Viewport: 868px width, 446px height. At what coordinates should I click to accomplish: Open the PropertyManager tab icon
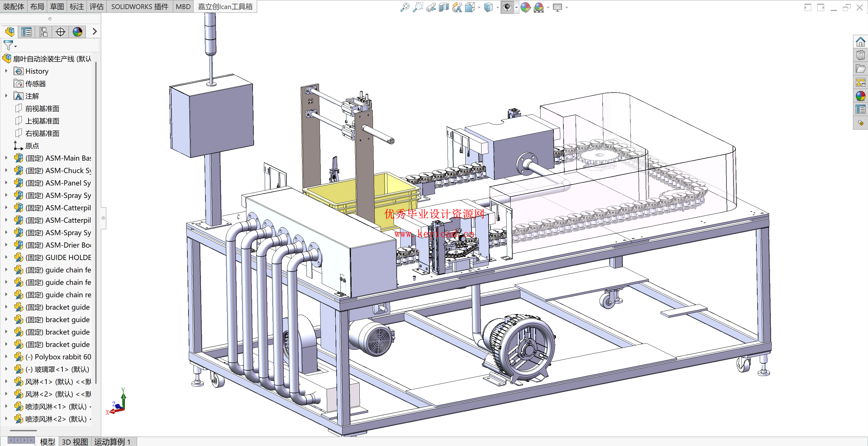click(x=27, y=32)
